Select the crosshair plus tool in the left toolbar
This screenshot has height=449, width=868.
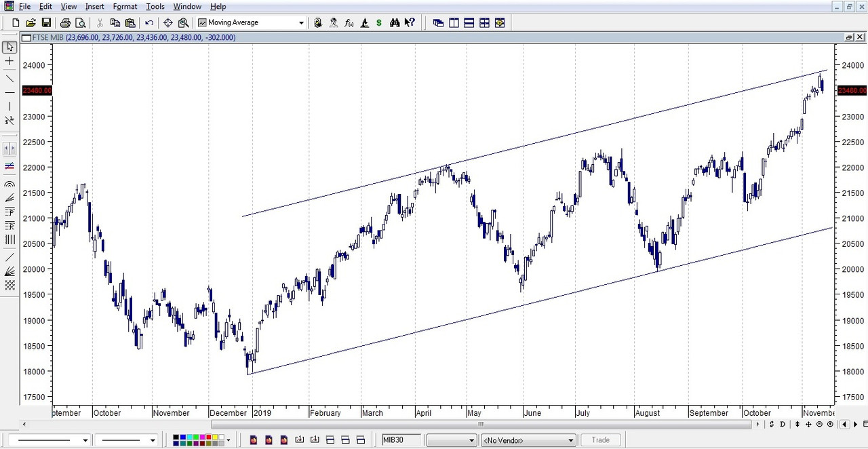[x=9, y=62]
